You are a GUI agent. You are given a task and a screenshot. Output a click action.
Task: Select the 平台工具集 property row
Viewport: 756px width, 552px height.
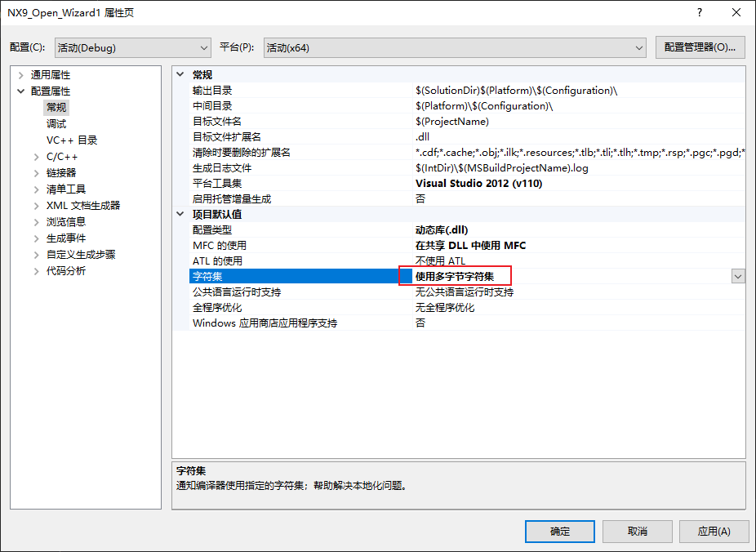(x=459, y=183)
